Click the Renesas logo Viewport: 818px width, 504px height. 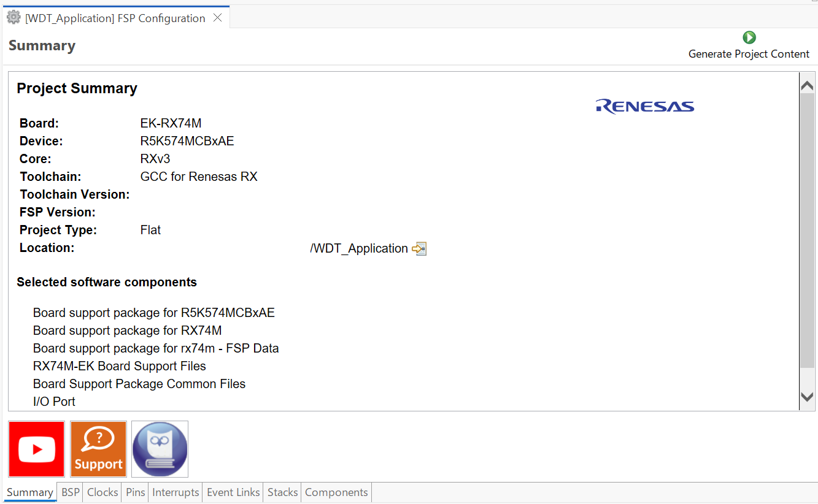coord(644,107)
